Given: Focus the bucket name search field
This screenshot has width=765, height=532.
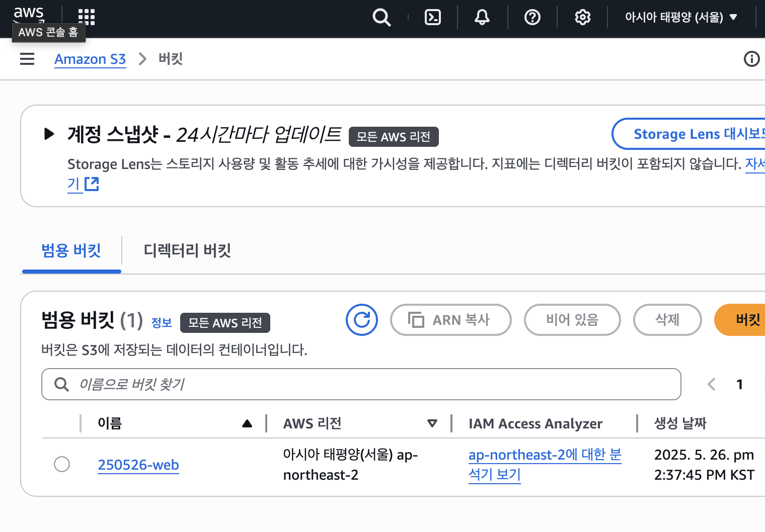Looking at the screenshot, I should coord(361,384).
